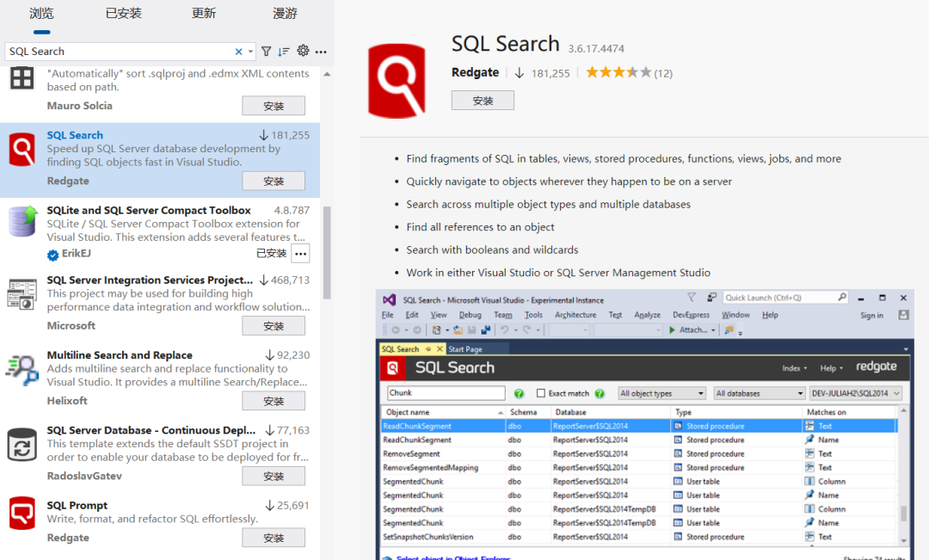Screen dimensions: 929x560
Task: Toggle the Exact match checkbox
Action: (x=540, y=393)
